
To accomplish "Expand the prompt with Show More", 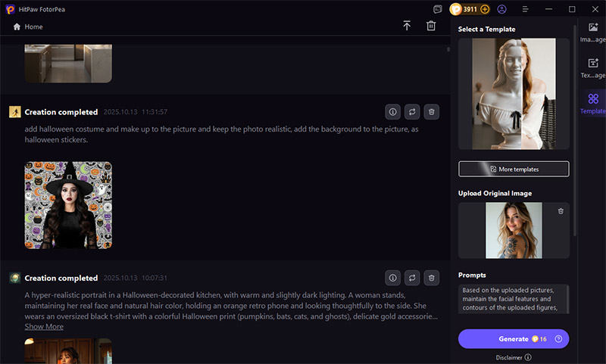I will click(44, 327).
